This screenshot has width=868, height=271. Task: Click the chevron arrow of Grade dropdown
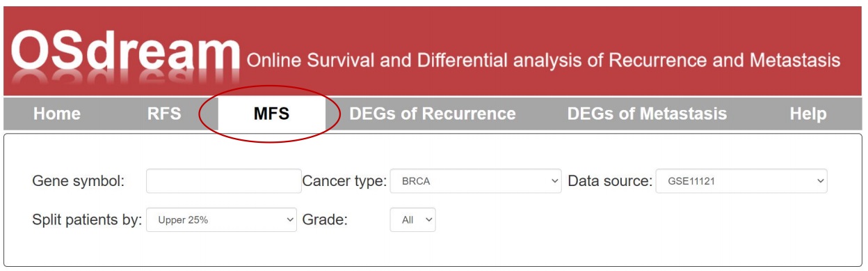pyautogui.click(x=428, y=219)
